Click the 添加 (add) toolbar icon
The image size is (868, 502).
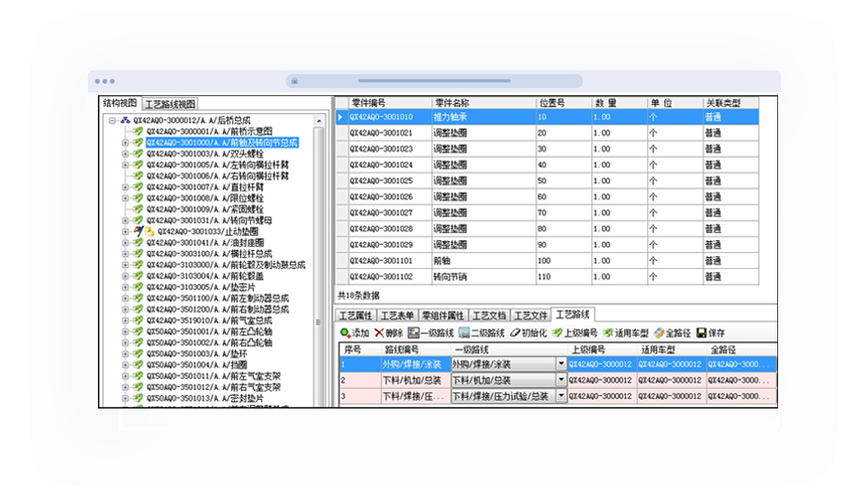345,333
